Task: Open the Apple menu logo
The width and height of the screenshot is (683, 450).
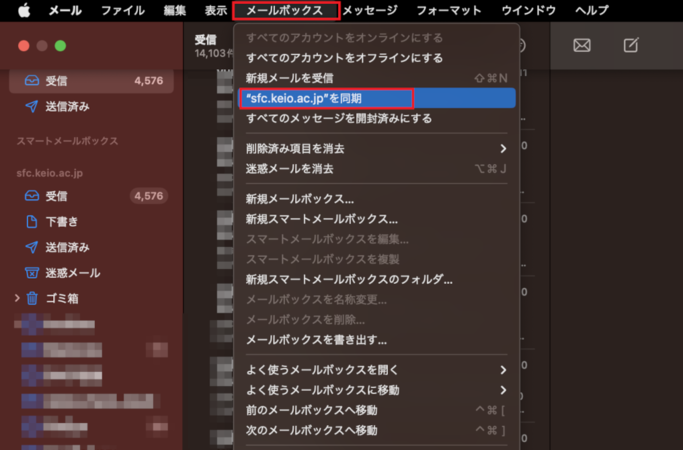Action: (x=23, y=11)
